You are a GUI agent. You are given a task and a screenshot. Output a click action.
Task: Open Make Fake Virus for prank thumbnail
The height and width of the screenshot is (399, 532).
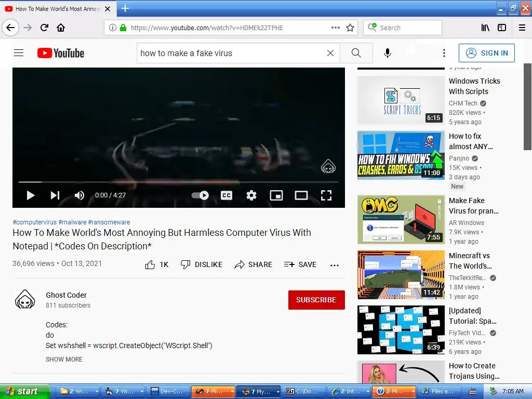401,220
